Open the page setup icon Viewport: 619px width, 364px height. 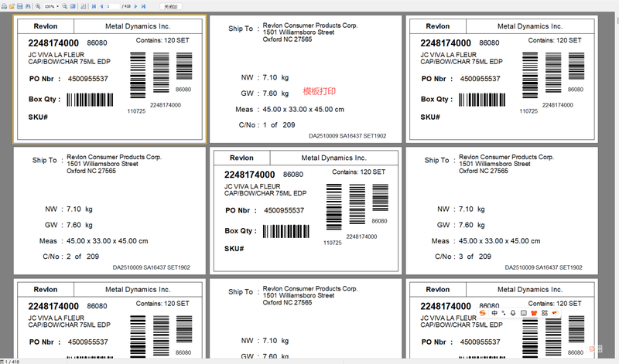pyautogui.click(x=84, y=6)
